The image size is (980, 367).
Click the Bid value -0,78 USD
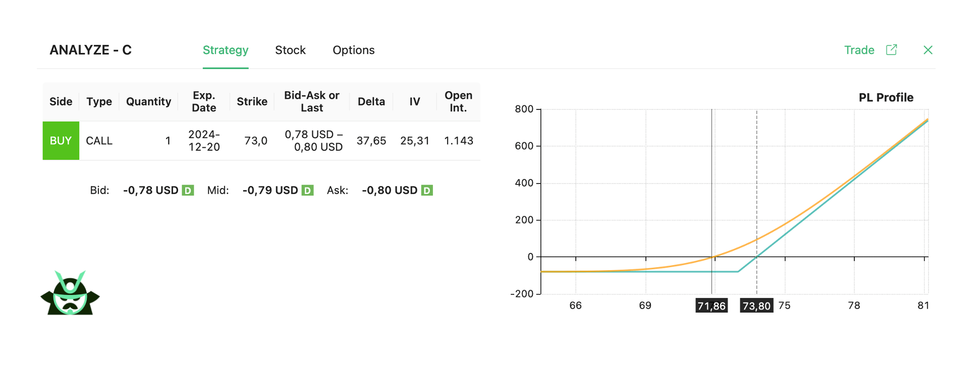coord(150,191)
